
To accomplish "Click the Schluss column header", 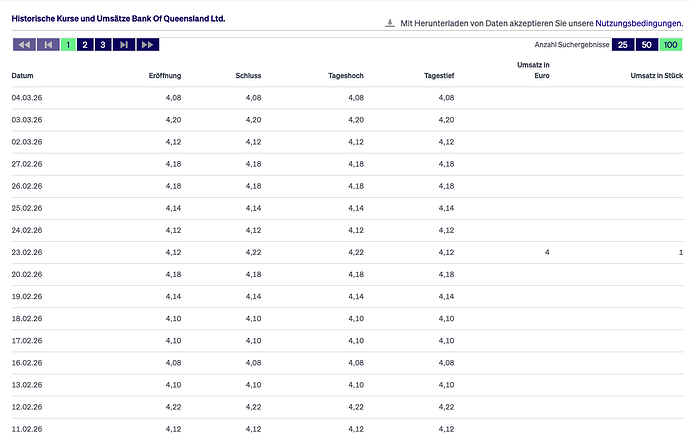I will [248, 76].
